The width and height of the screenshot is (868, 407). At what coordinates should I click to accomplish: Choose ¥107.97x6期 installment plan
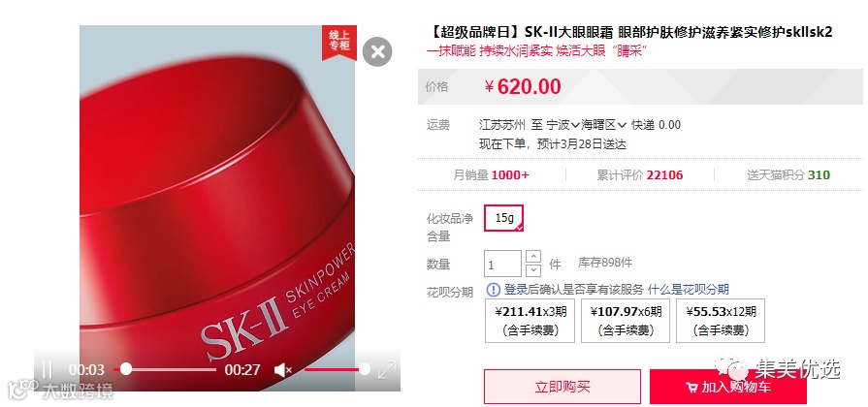tap(626, 321)
